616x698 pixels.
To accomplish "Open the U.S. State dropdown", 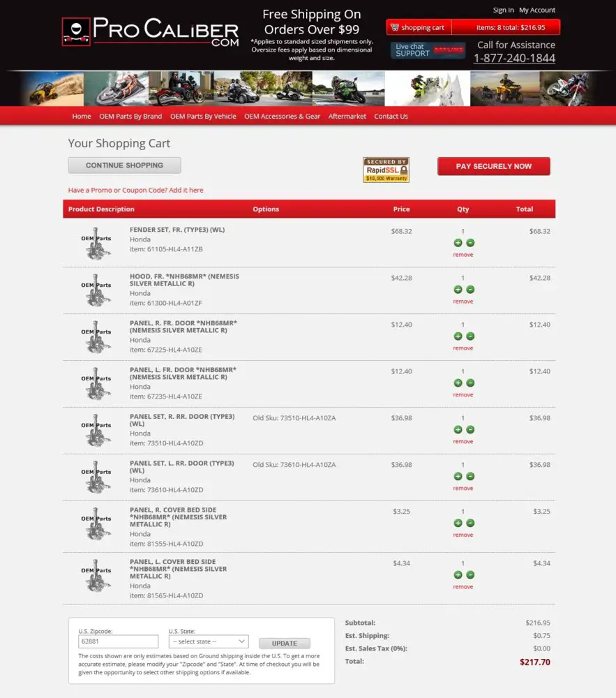I will (x=209, y=641).
